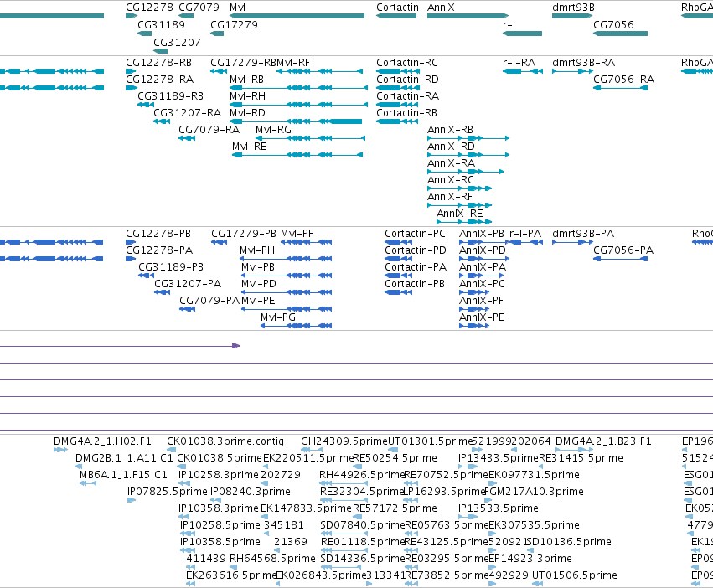Click the SD10136.5prime EST label

click(569, 542)
